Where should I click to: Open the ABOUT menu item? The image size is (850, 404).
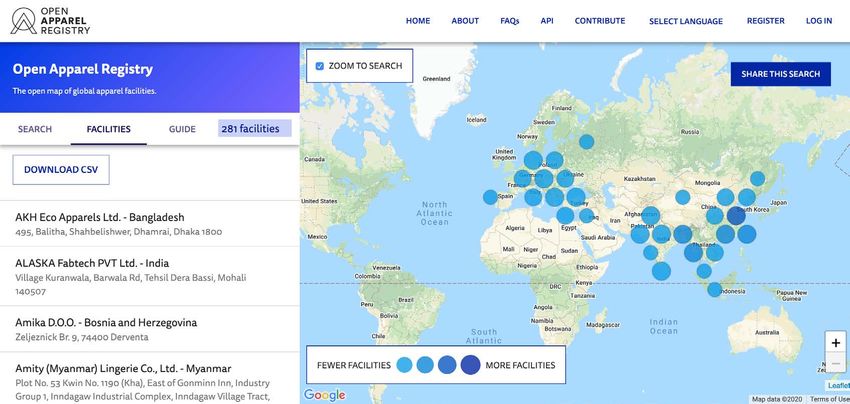pyautogui.click(x=465, y=21)
